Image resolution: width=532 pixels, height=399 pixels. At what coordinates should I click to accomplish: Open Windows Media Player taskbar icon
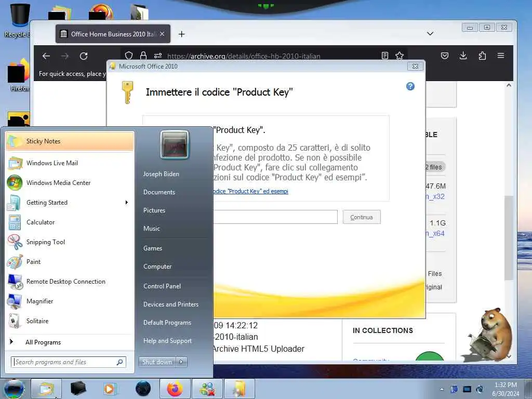pos(110,389)
